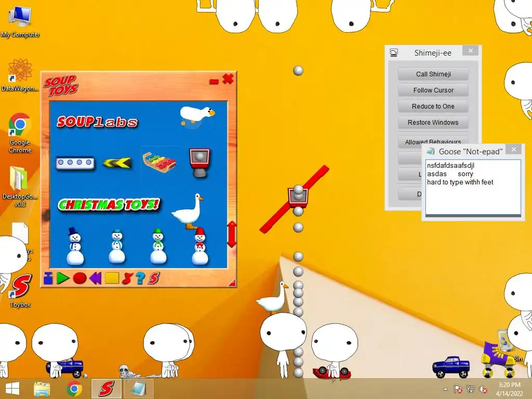The width and height of the screenshot is (532, 399).
Task: Click the line "nsfdafdsaafsdjl" in Not-epad
Action: (450, 166)
